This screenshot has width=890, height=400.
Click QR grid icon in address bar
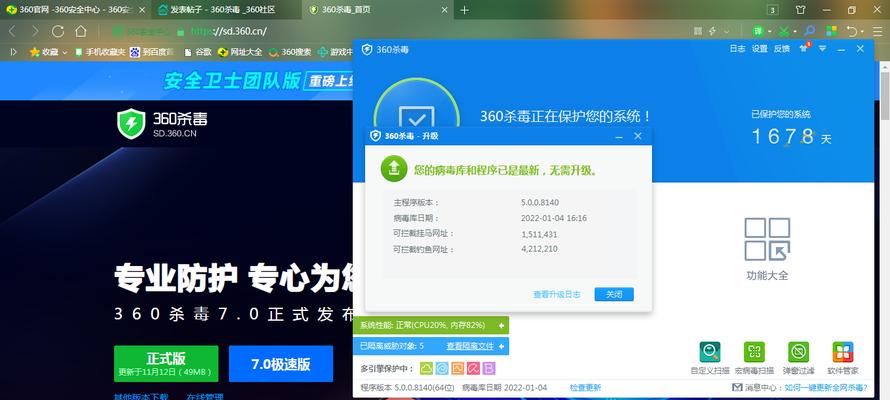click(x=699, y=31)
